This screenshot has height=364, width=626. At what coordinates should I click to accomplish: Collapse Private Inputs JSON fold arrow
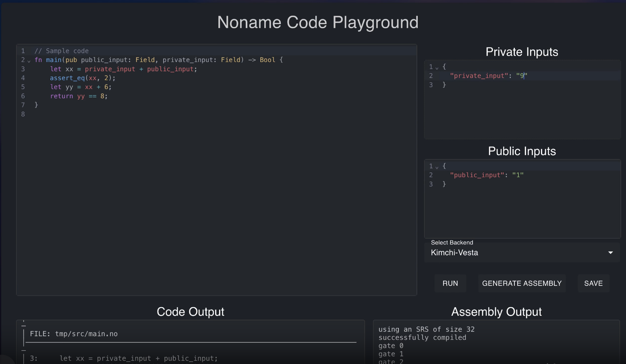437,67
